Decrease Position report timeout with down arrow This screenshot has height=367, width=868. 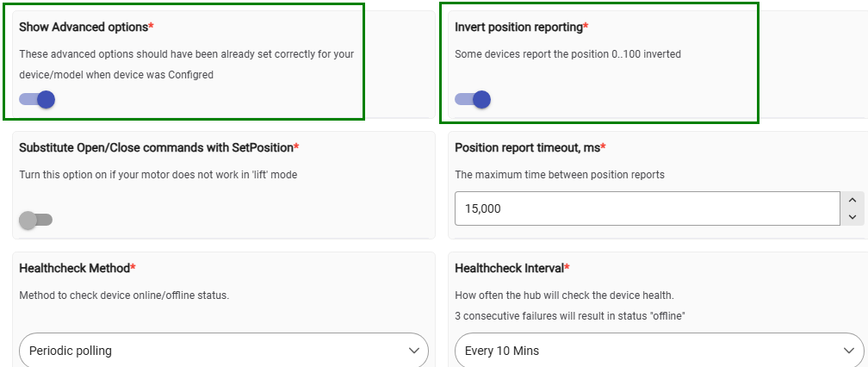click(x=852, y=218)
